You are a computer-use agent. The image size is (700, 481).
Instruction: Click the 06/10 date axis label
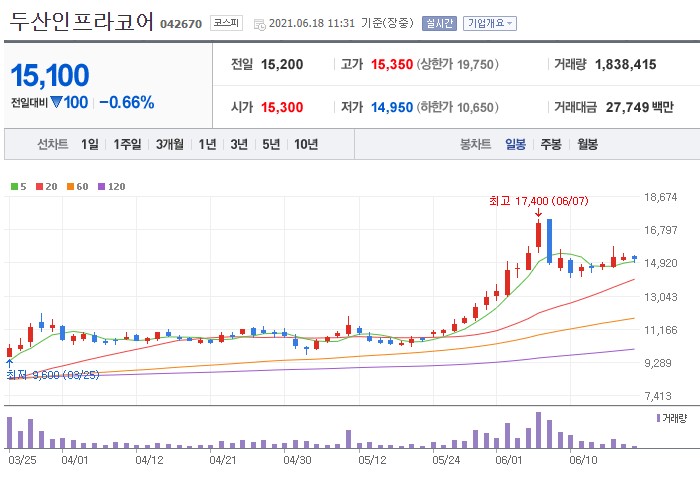coord(583,460)
